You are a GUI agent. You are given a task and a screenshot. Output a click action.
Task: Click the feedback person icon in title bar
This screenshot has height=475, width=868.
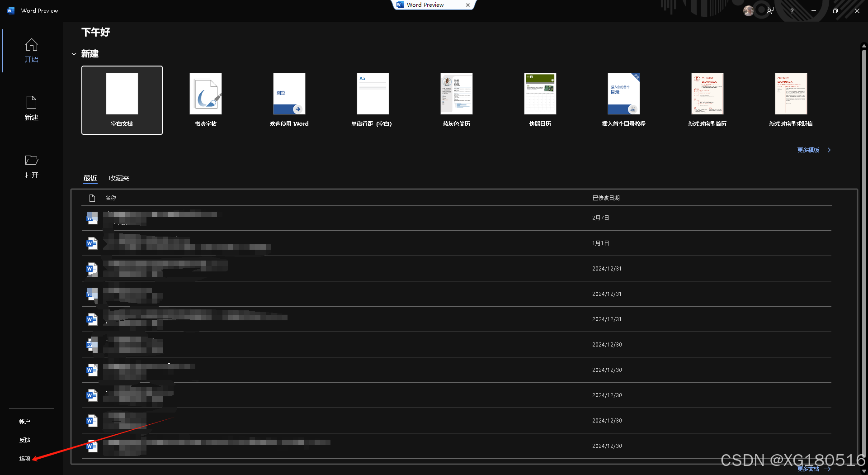[770, 10]
